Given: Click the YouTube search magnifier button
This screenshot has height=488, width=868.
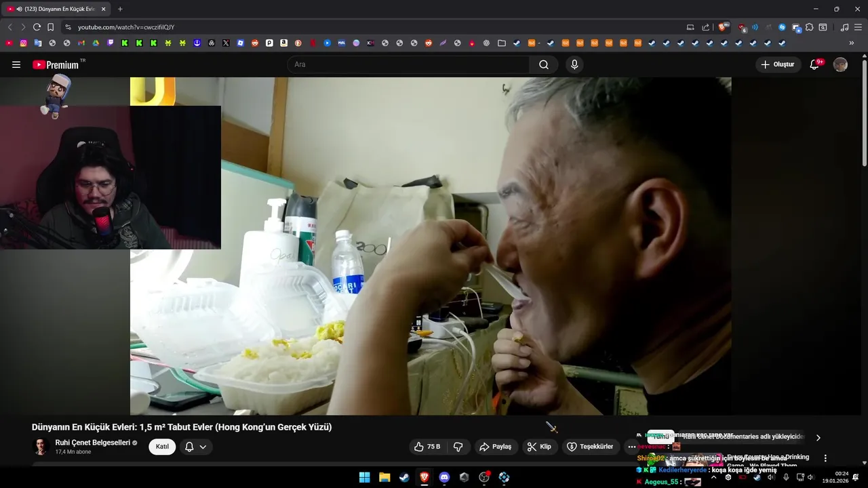Looking at the screenshot, I should [x=544, y=64].
